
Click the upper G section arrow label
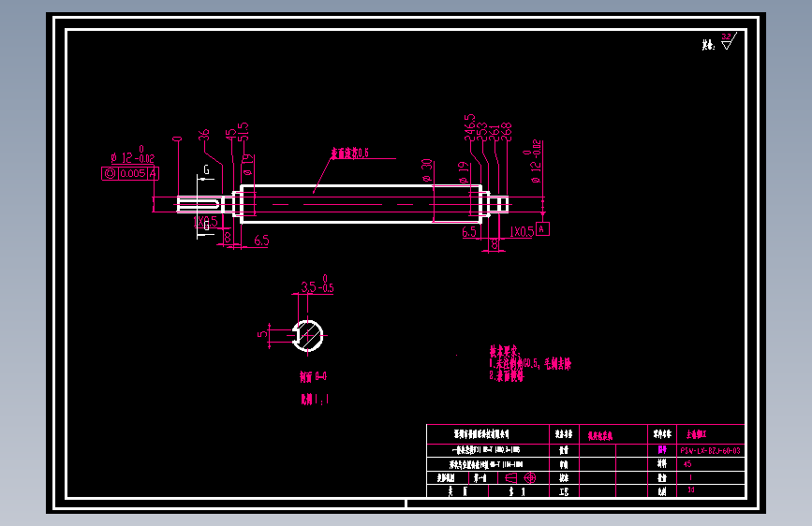207,169
